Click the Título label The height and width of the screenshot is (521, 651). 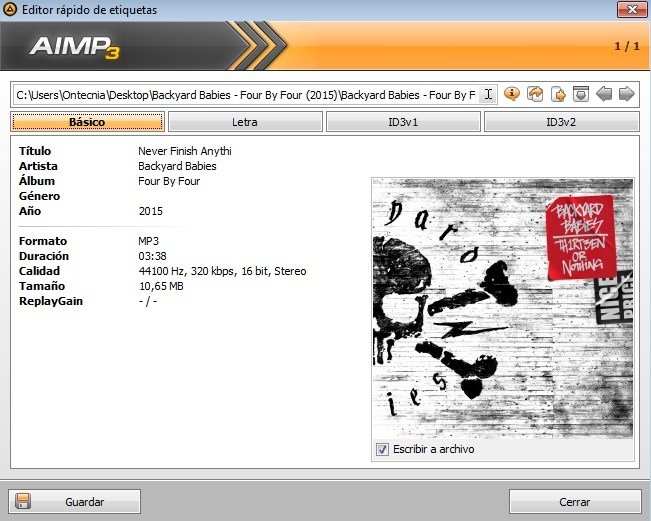[x=35, y=151]
